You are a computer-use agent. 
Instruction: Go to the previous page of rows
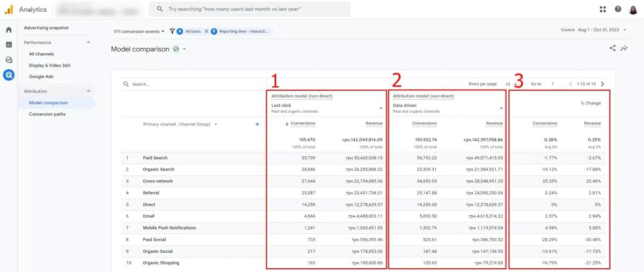(570, 84)
